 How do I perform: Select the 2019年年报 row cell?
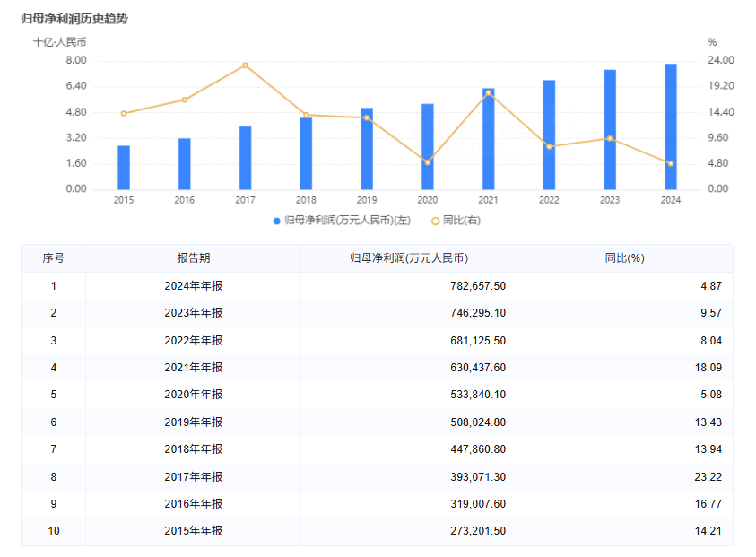click(x=194, y=422)
